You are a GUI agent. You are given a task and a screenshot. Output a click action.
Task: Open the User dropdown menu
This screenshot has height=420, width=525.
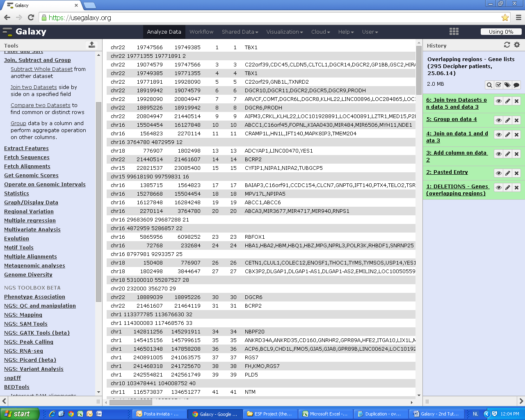click(370, 32)
